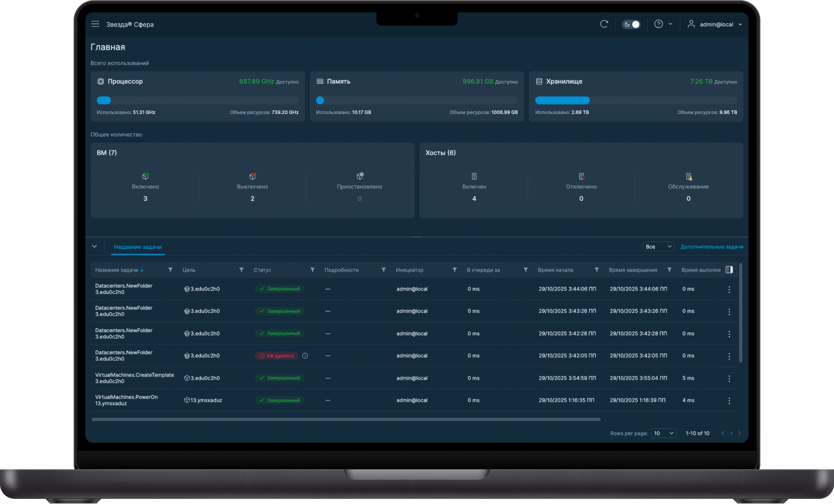Click the help question mark icon
This screenshot has height=504, width=834.
658,24
